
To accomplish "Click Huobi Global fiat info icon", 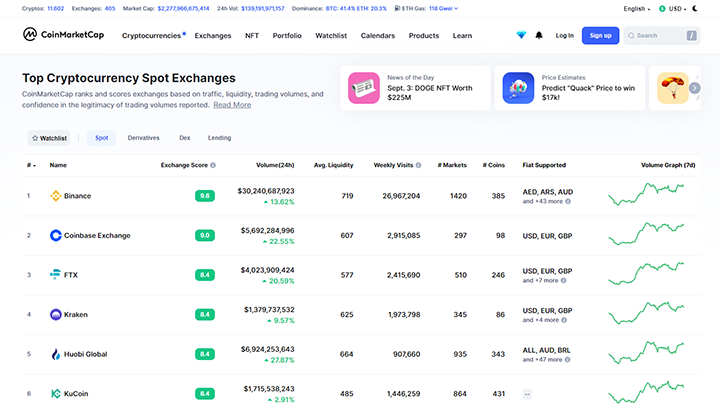I will [568, 360].
